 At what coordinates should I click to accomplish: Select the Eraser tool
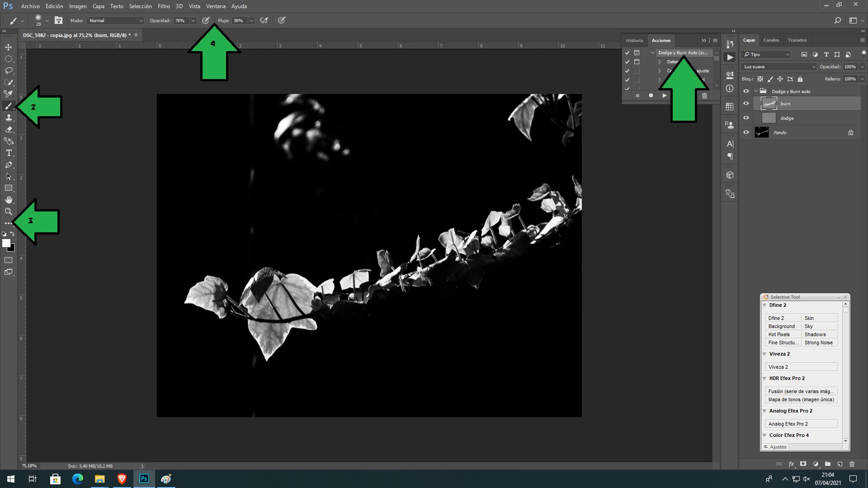tap(9, 129)
